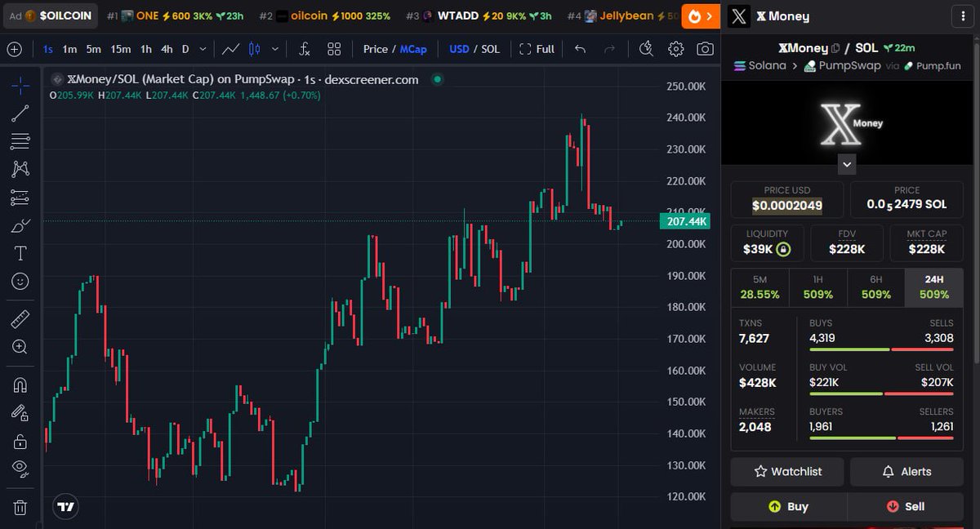Open the indicators fx menu
Image resolution: width=980 pixels, height=529 pixels.
tap(304, 49)
